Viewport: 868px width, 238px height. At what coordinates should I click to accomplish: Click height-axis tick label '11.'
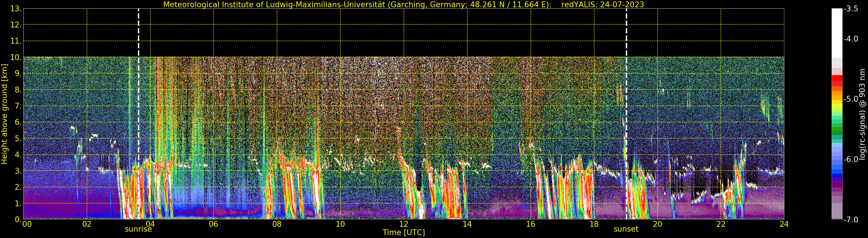point(16,41)
